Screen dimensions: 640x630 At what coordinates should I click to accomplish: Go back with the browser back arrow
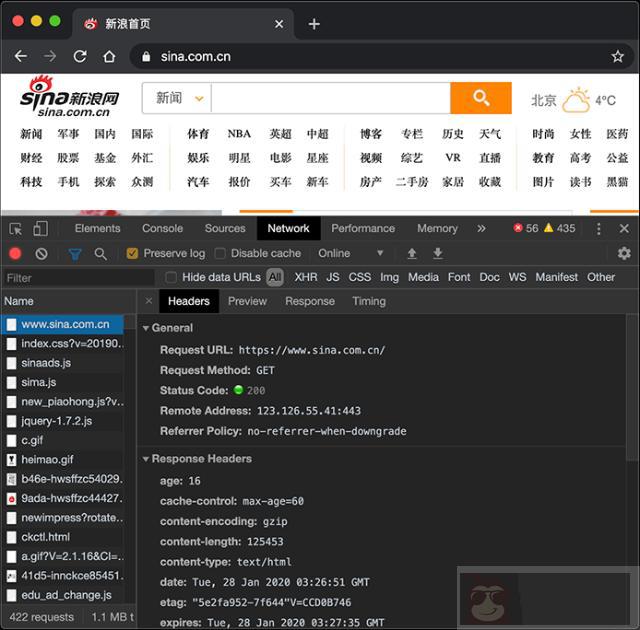pos(20,56)
